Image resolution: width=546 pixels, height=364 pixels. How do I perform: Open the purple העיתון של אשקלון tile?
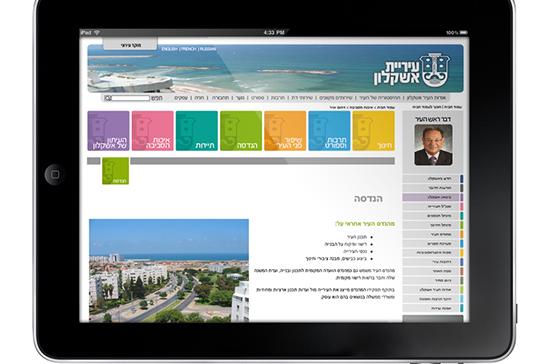tap(108, 131)
